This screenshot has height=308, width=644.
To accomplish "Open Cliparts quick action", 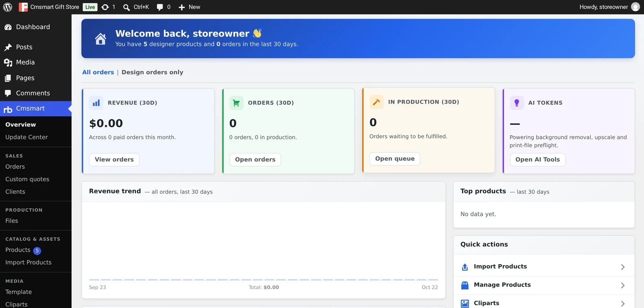I will 544,302.
